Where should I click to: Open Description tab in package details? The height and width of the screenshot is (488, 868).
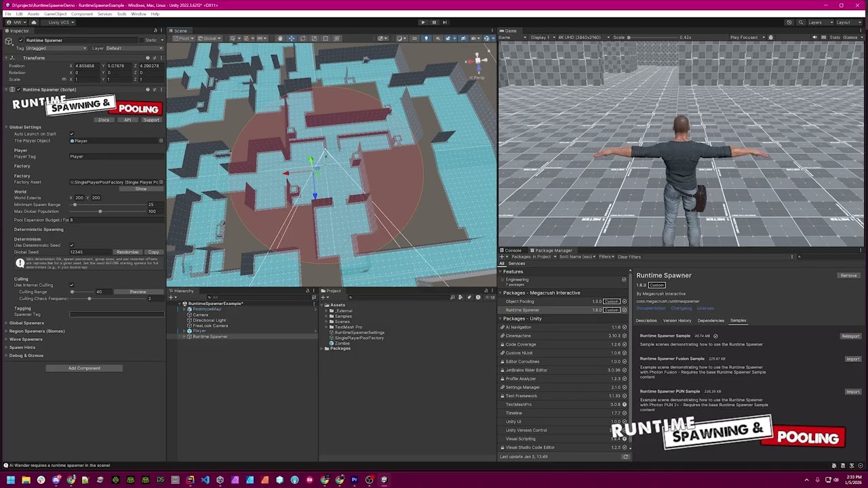646,321
